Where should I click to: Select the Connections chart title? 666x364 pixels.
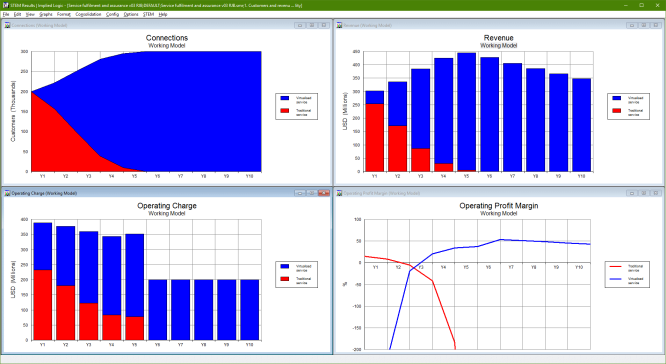[x=166, y=38]
